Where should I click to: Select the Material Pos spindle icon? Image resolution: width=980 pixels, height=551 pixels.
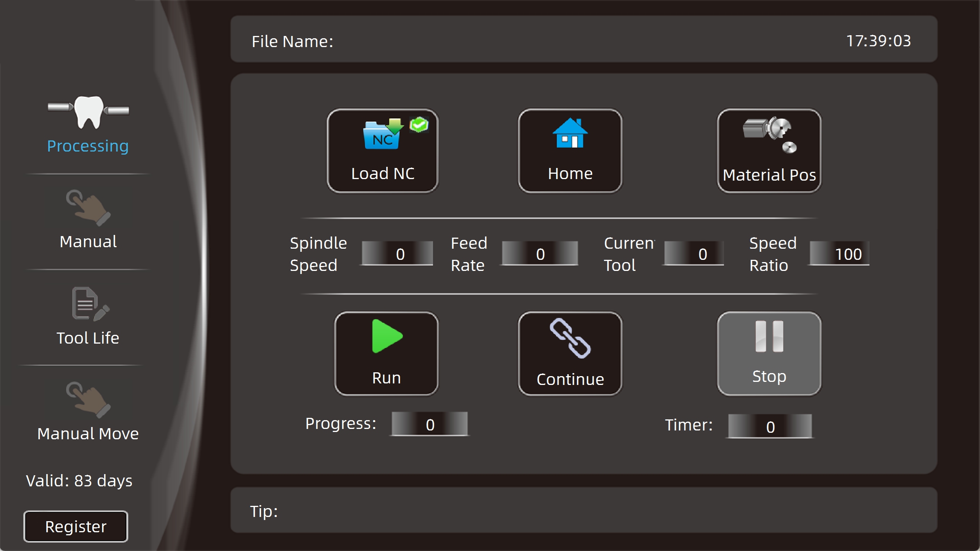[770, 134]
